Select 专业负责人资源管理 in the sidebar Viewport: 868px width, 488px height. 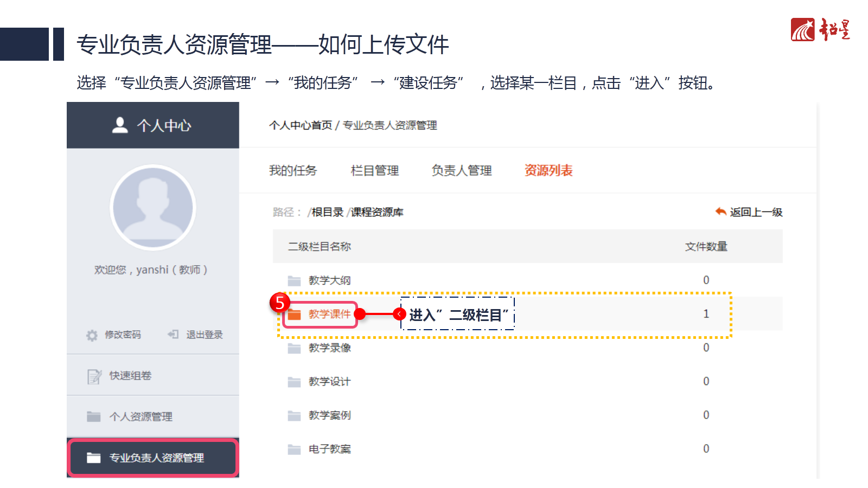pyautogui.click(x=153, y=458)
